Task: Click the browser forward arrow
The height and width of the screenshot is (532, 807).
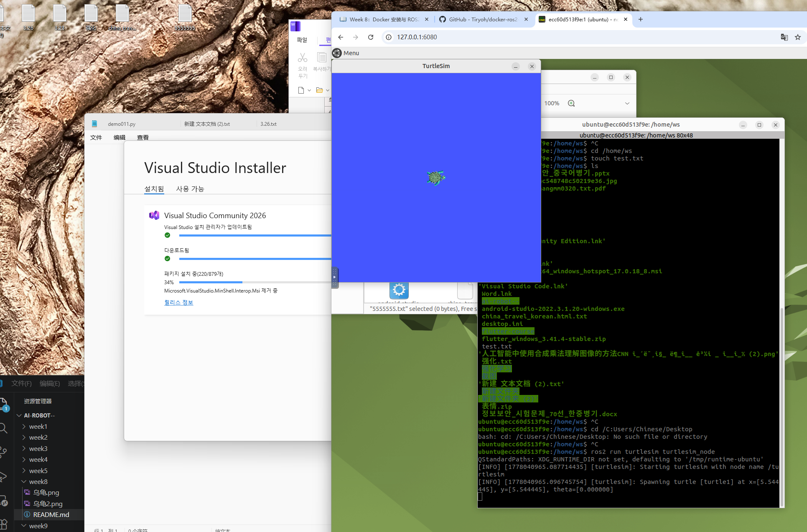Action: coord(356,37)
